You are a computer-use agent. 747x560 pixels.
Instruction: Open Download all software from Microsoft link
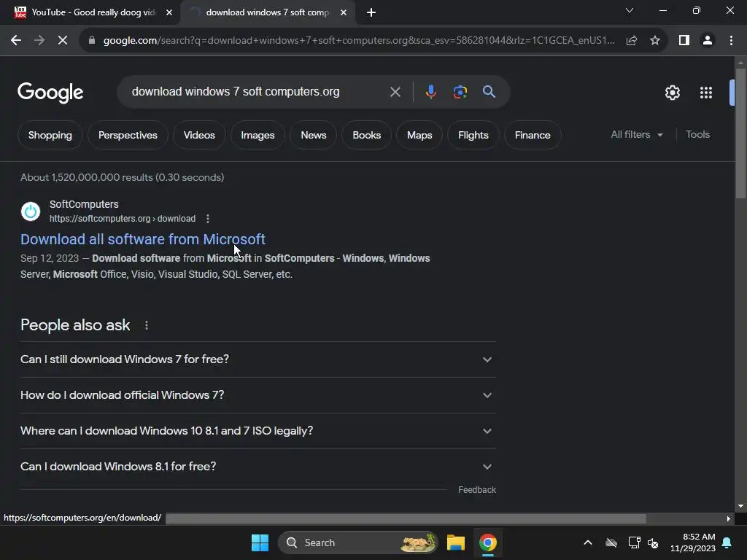click(x=143, y=239)
